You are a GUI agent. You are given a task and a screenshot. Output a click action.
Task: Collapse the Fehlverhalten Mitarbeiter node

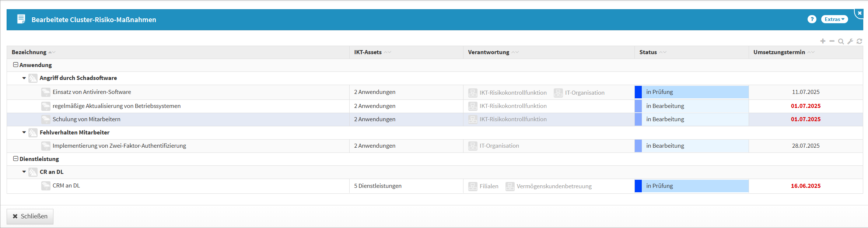pos(24,133)
